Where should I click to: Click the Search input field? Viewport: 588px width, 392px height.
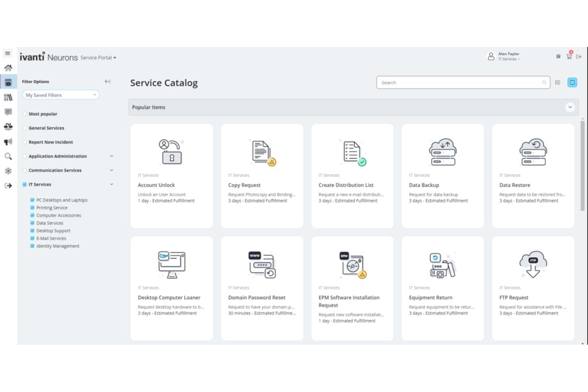tap(463, 83)
